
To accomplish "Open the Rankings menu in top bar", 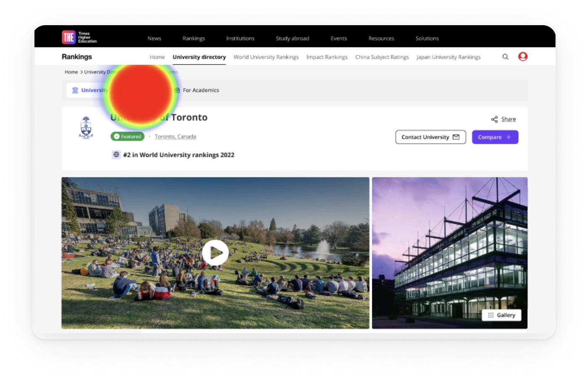I will [194, 38].
